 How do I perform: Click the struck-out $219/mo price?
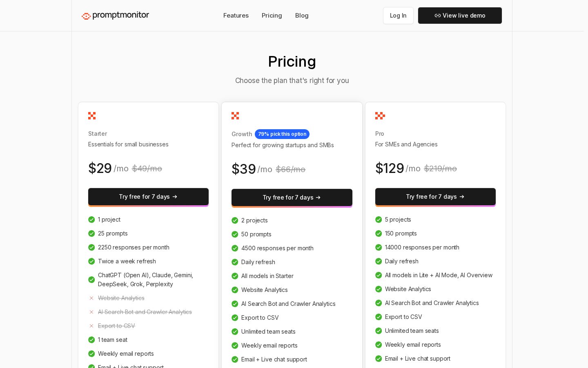click(x=440, y=168)
